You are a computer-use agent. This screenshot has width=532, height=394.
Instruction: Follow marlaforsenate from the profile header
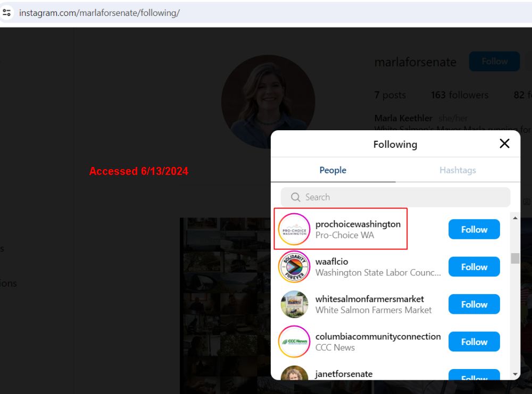494,61
